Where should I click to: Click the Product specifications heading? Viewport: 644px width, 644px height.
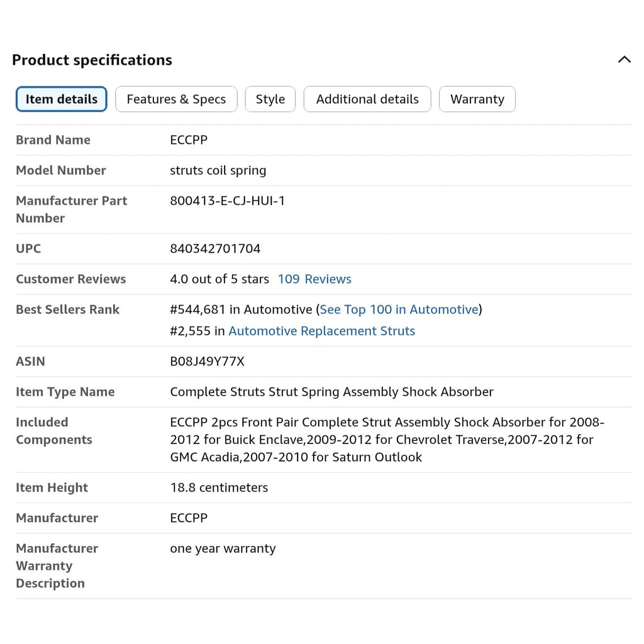point(92,60)
